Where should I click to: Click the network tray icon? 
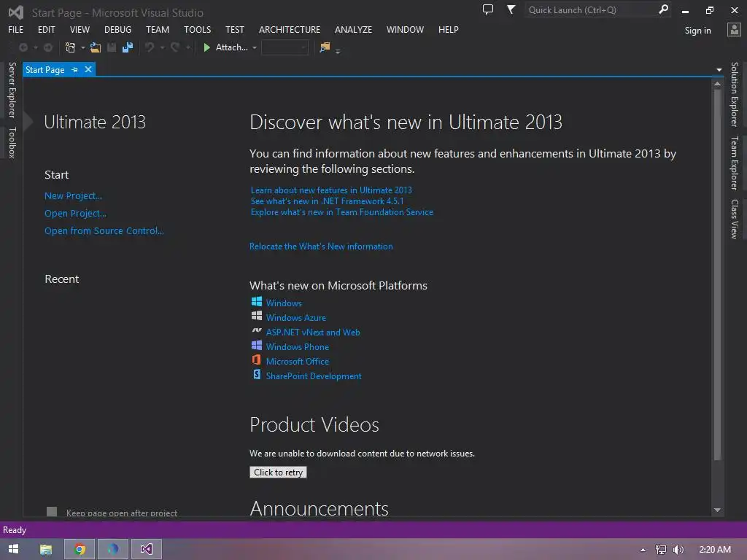pyautogui.click(x=661, y=550)
